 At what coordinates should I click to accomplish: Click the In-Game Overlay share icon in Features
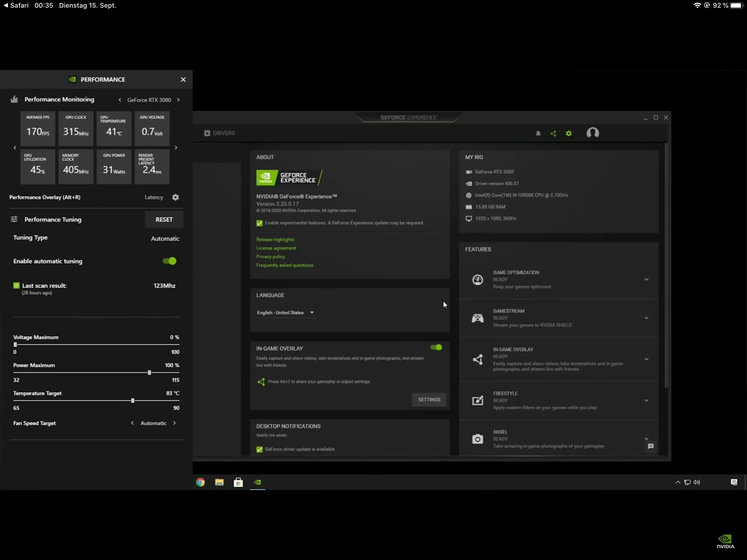click(477, 359)
